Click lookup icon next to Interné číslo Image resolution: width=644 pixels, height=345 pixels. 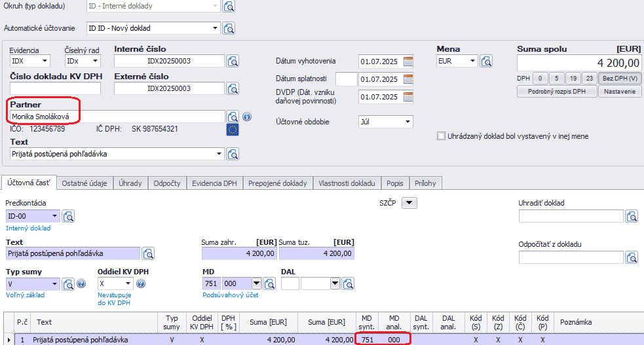pyautogui.click(x=233, y=61)
